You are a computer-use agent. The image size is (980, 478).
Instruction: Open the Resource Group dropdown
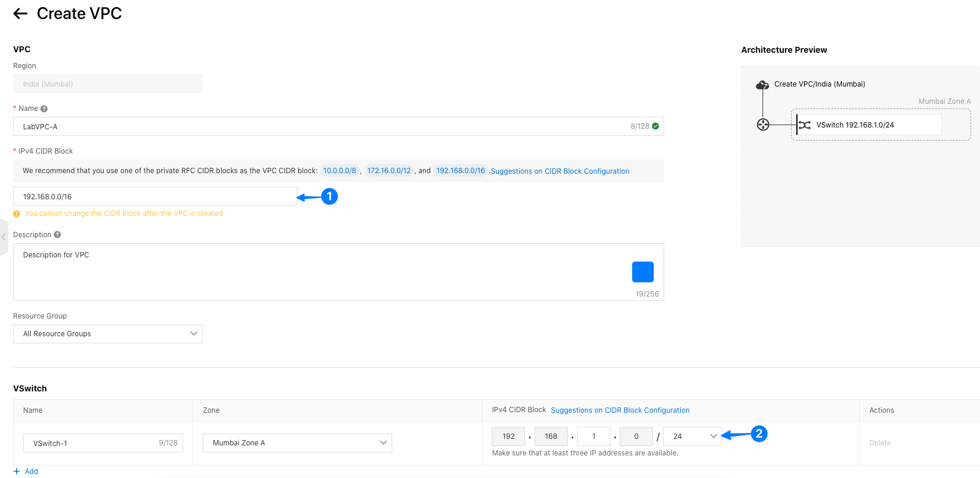pos(108,334)
